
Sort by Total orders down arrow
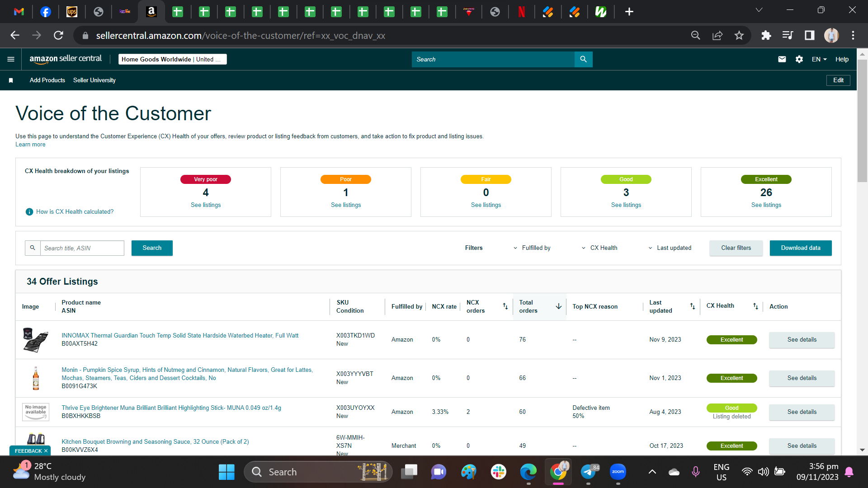[559, 306]
